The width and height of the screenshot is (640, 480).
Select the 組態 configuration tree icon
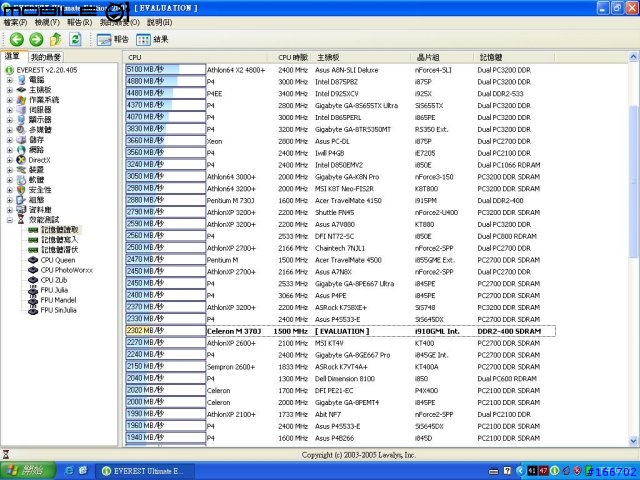coord(22,200)
